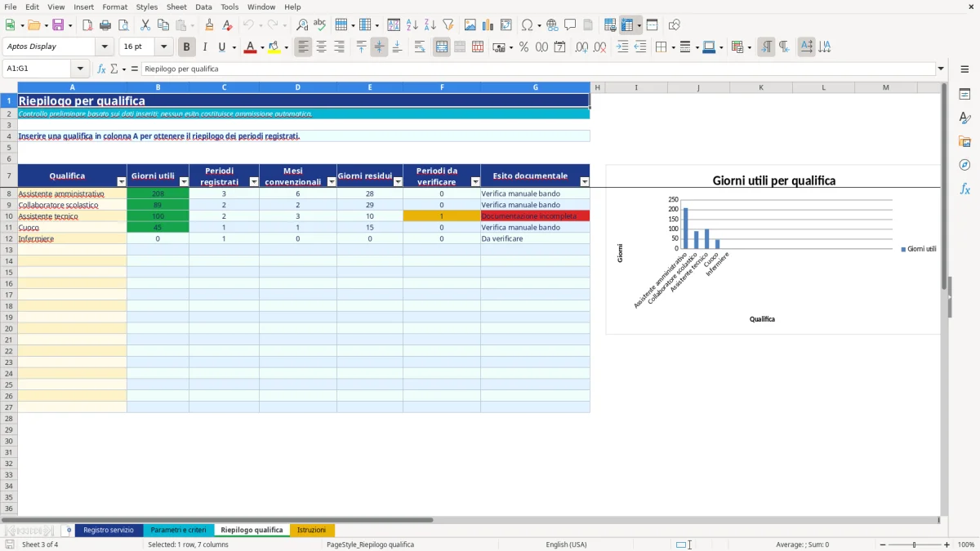Activate Clone Formatting paintbrush
Viewport: 980px width, 551px height.
point(210,25)
